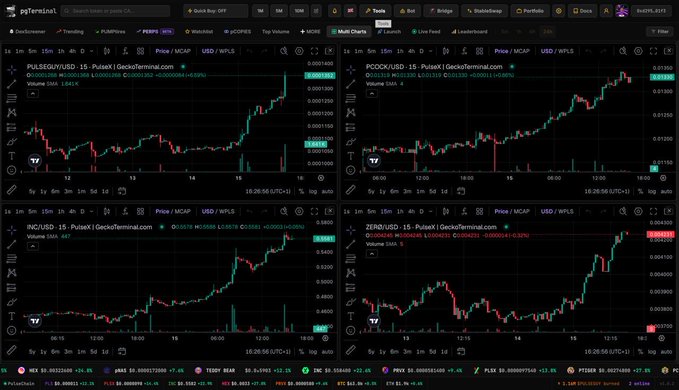679x390 pixels.
Task: Select trend line tool in PCOCK chart
Action: tap(351, 84)
